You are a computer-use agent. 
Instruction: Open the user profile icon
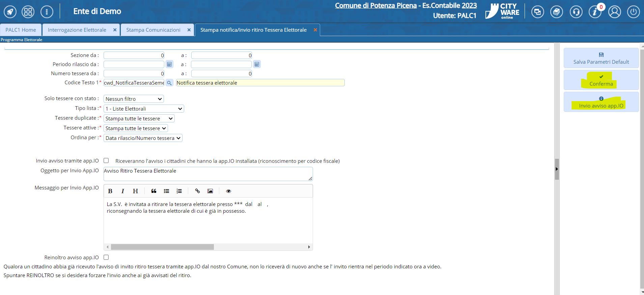(614, 12)
